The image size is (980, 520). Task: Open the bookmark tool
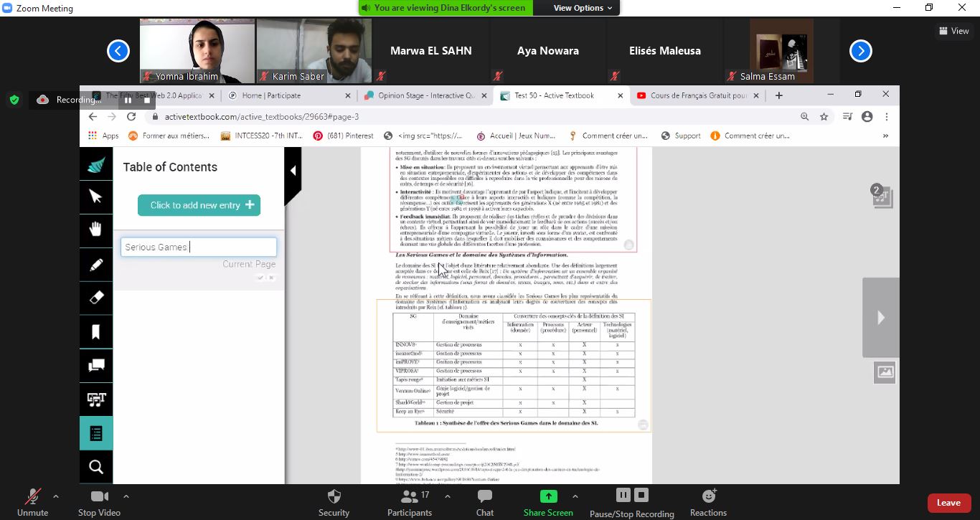point(95,331)
